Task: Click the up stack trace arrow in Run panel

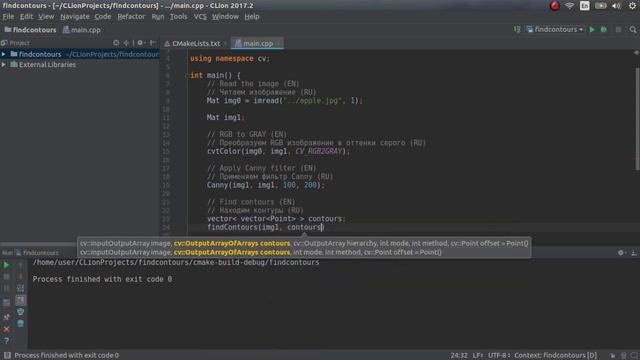Action: (20, 265)
